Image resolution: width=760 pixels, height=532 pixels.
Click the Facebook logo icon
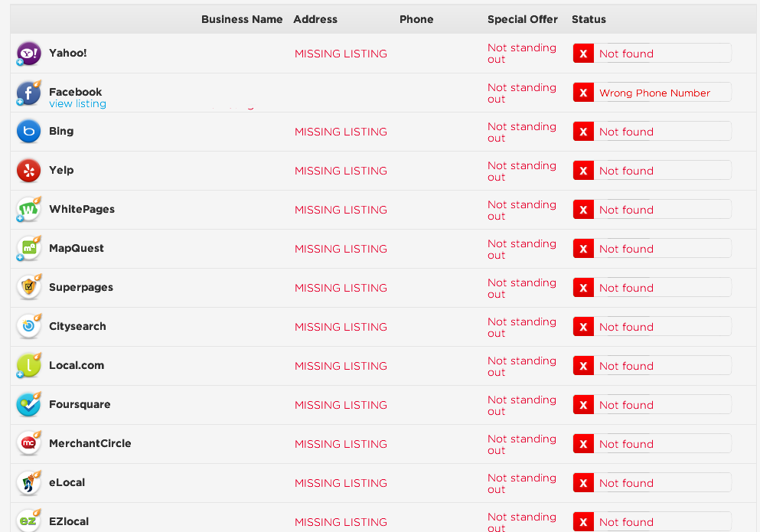coord(28,93)
